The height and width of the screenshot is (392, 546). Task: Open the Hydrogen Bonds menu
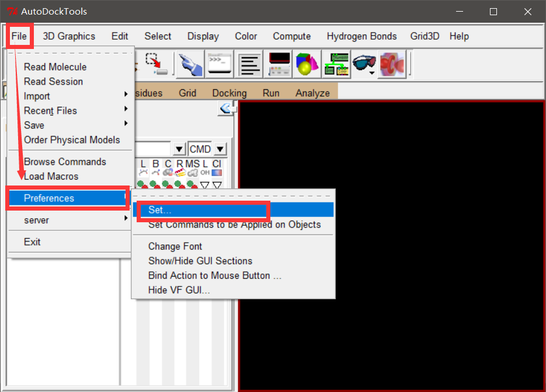tap(361, 36)
